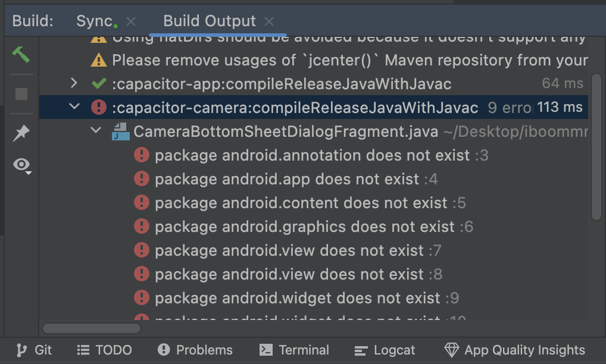Open the Problems tool window
Screen dimensions: 606x364
(195, 350)
